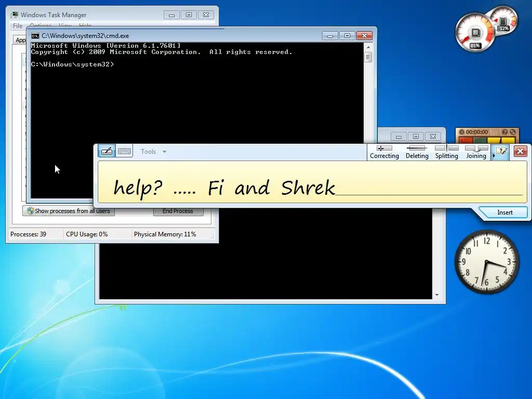Open File menu in Task Manager
Image resolution: width=532 pixels, height=399 pixels.
pos(18,26)
